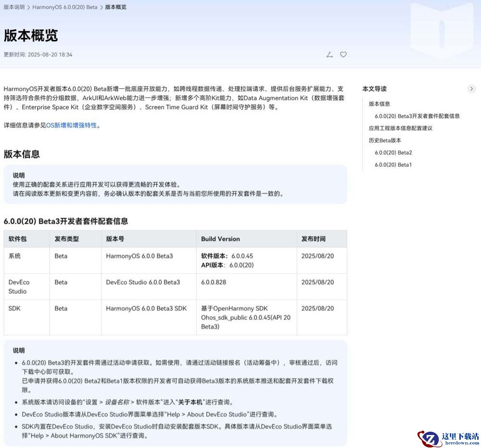
Task: Jump to 历史Beta版本 in sidebar
Action: pos(385,140)
